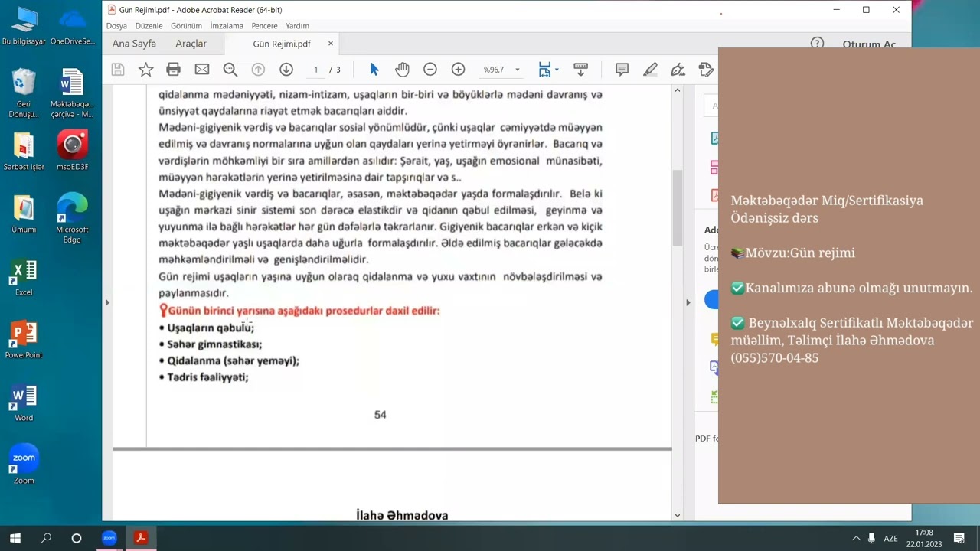
Task: Open the Düzenle menu
Action: 149,26
